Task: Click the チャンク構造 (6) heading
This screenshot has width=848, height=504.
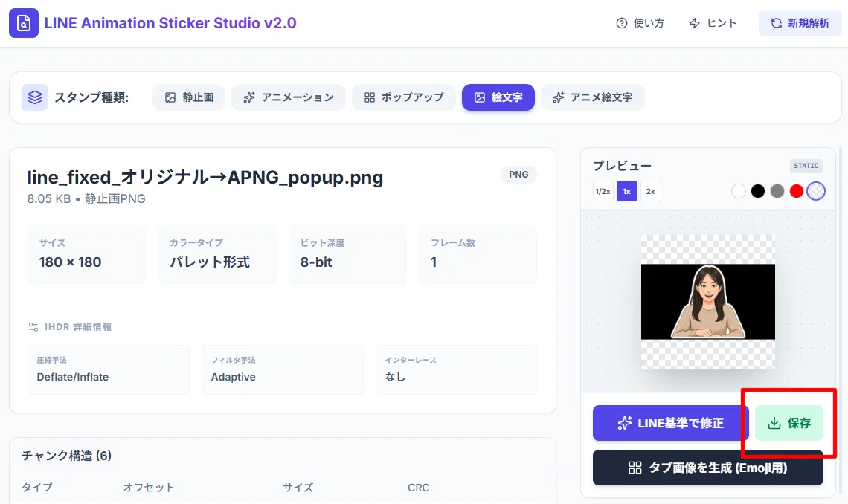Action: tap(66, 456)
